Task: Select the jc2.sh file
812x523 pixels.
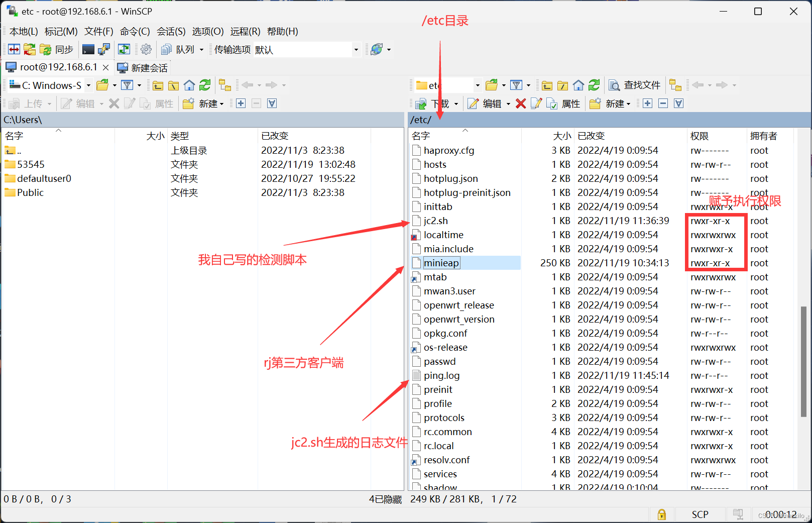Action: pyautogui.click(x=436, y=221)
